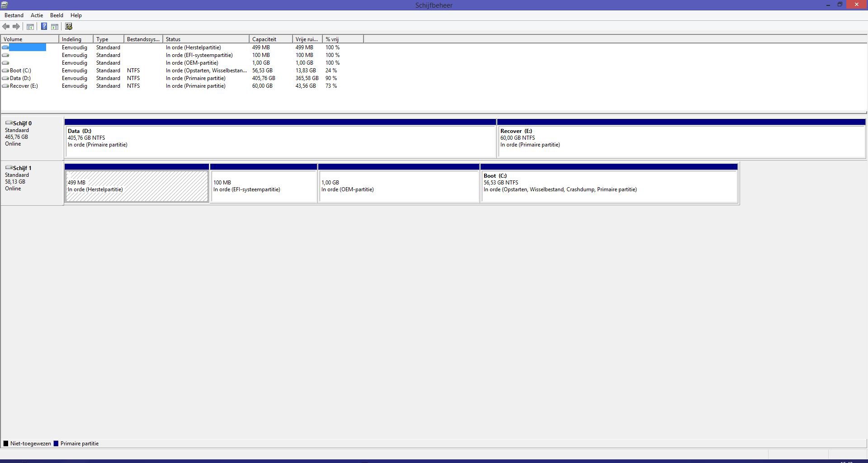Click the Schijfbeheer title bar app icon
Image resolution: width=868 pixels, height=463 pixels.
click(x=5, y=5)
